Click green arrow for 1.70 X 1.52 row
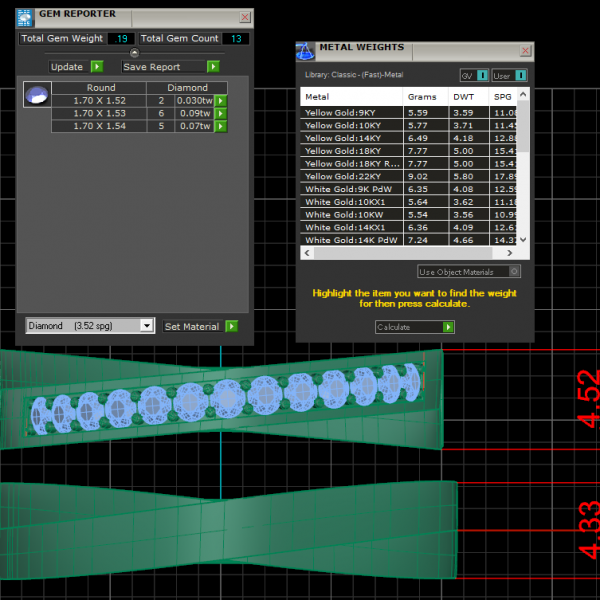 point(221,101)
